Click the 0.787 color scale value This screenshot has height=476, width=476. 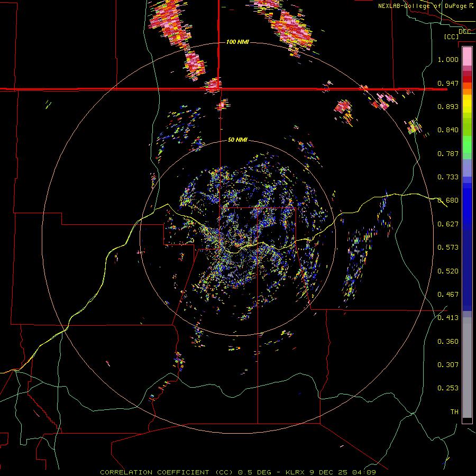[448, 153]
